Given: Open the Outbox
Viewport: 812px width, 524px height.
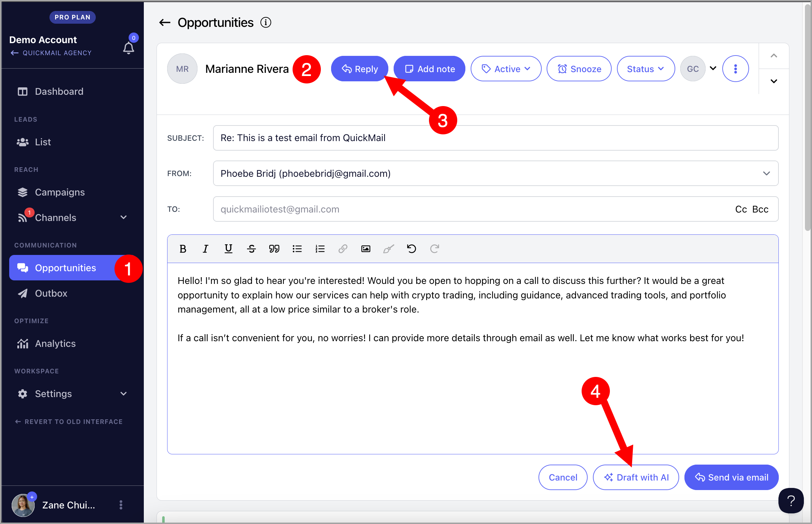Looking at the screenshot, I should click(72, 293).
